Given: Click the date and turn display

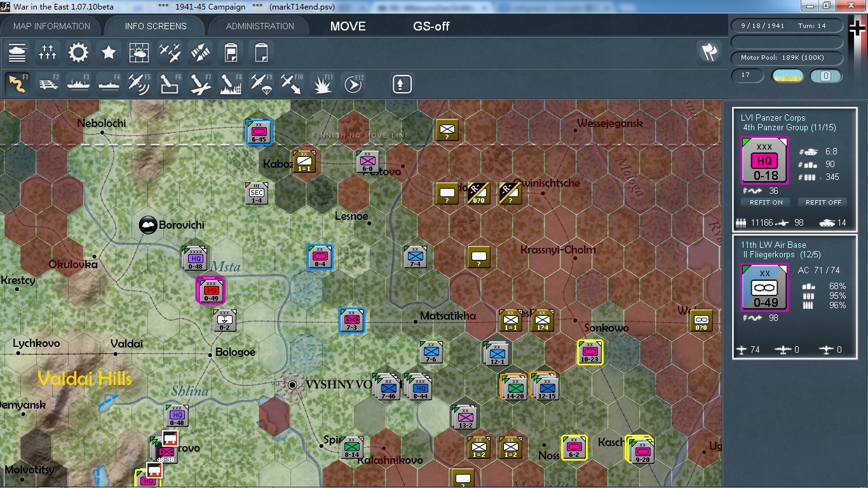Looking at the screenshot, I should click(x=787, y=26).
